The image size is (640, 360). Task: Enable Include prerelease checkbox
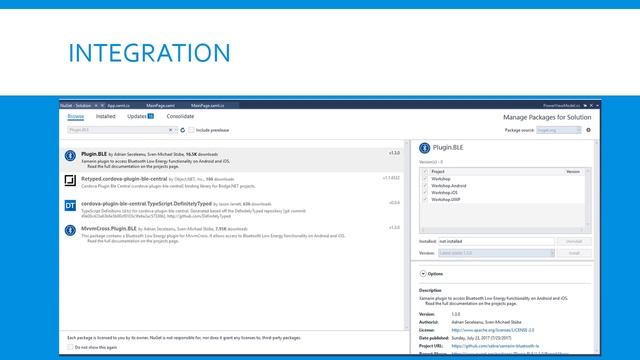(191, 130)
